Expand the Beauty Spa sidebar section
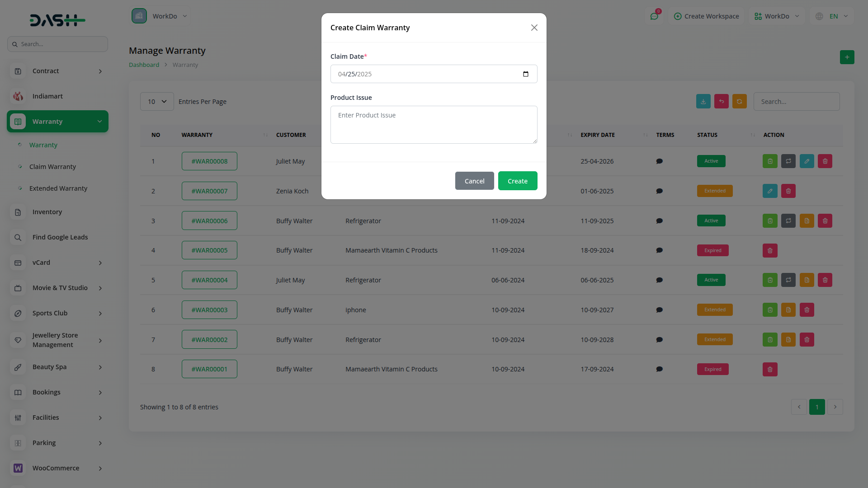 click(57, 367)
